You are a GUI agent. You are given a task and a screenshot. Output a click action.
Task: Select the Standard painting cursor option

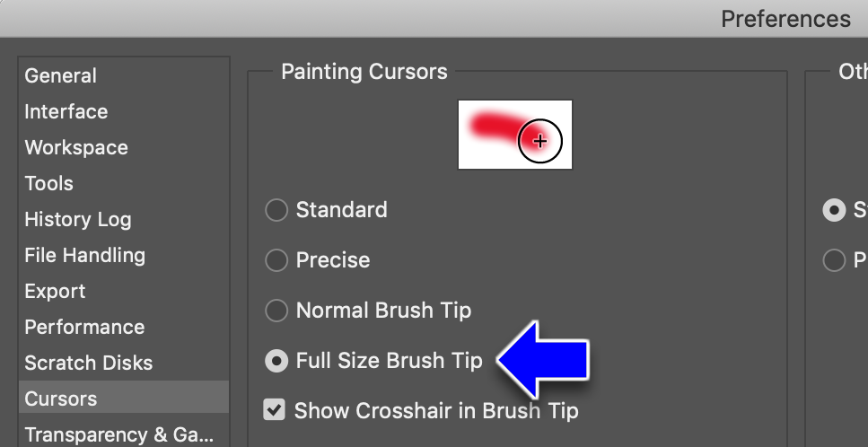[276, 210]
